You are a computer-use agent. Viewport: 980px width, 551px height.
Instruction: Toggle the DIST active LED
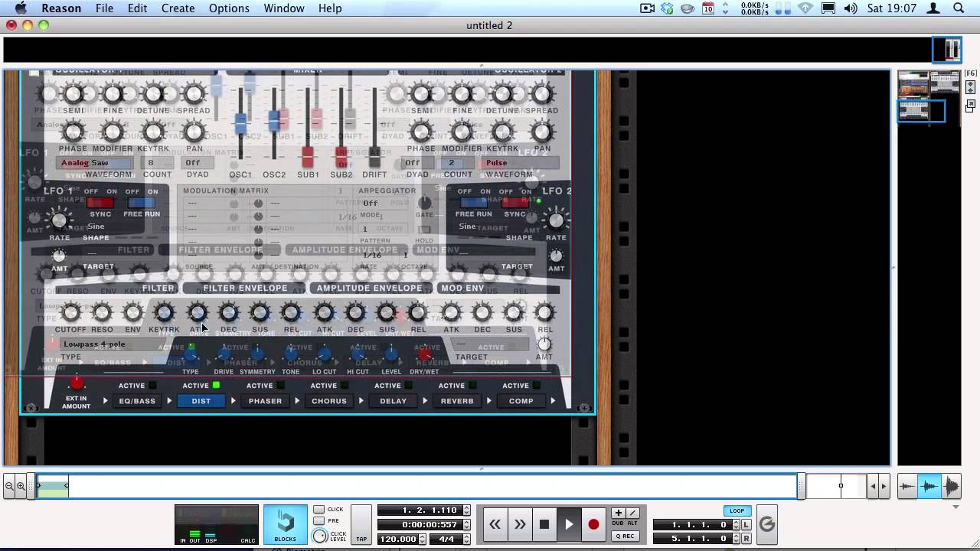point(217,386)
